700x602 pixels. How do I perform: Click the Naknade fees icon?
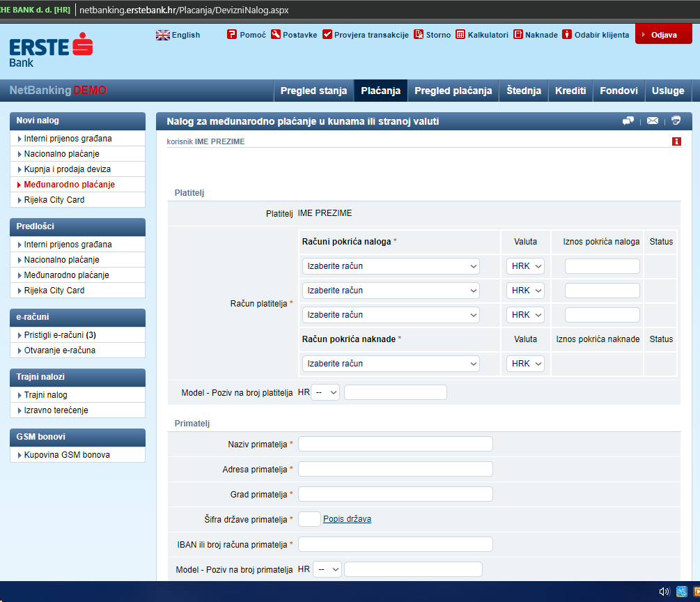coord(518,35)
